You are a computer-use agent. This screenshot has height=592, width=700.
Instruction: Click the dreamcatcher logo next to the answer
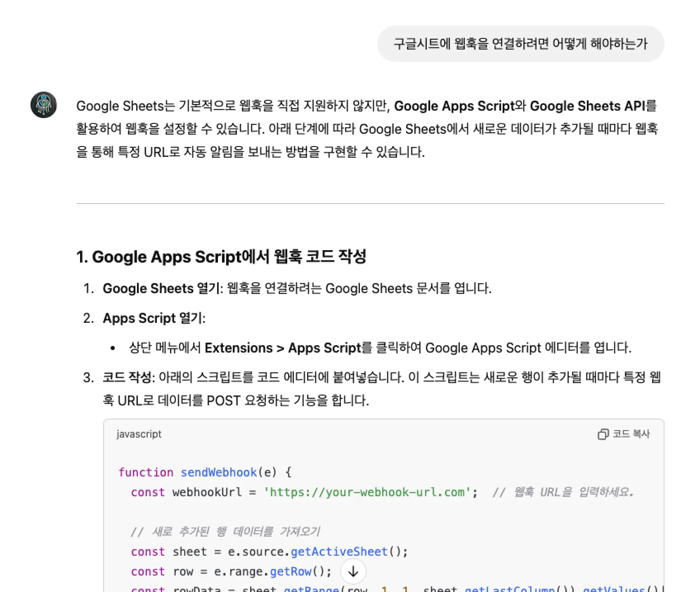(x=43, y=105)
